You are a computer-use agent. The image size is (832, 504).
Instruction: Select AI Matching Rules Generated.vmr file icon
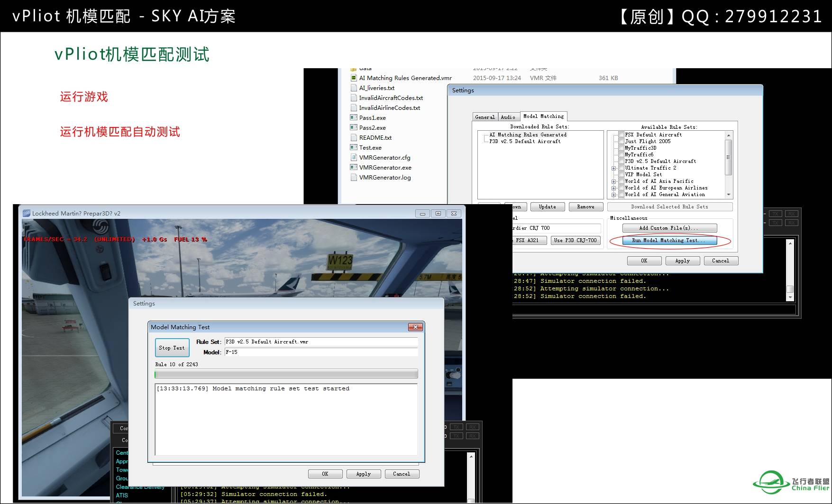[353, 78]
